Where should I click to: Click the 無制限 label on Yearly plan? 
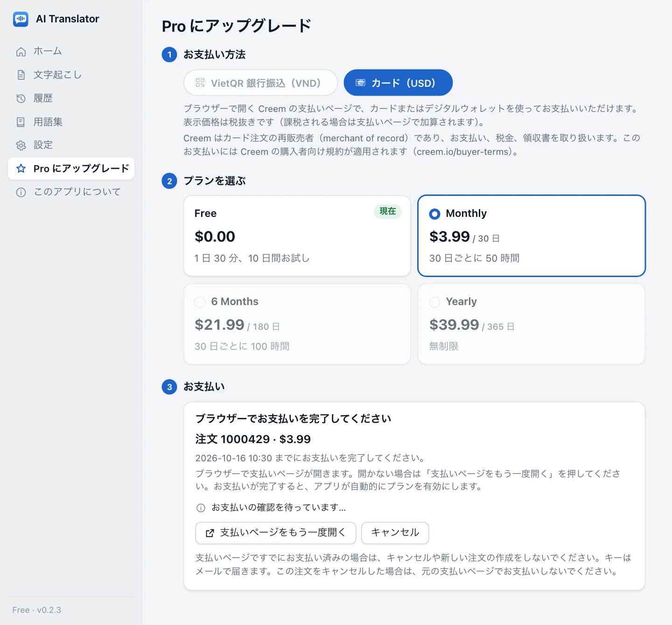(444, 346)
